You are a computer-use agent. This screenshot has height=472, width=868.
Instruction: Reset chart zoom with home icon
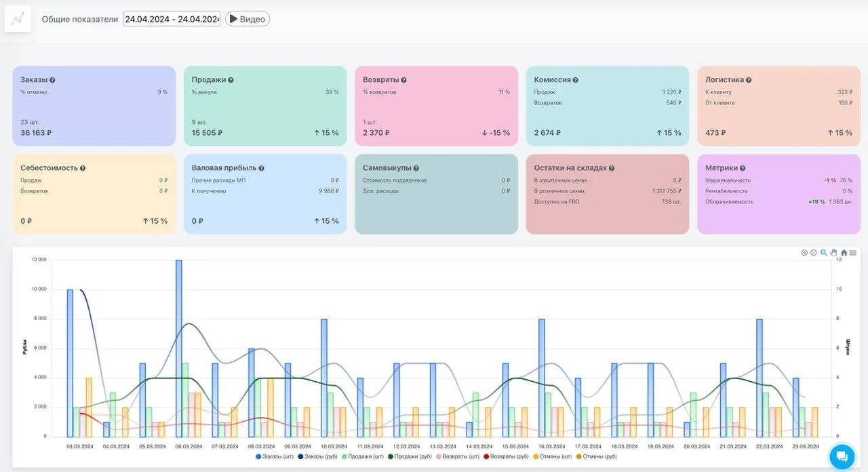(844, 253)
